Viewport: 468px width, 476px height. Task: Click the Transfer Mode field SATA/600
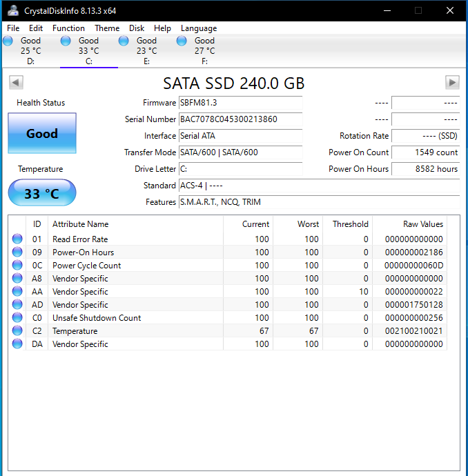pyautogui.click(x=240, y=152)
